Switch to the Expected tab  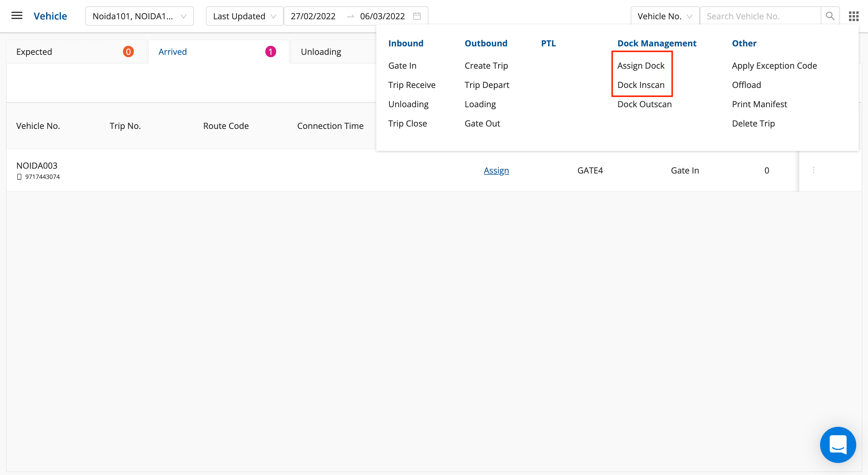coord(76,52)
